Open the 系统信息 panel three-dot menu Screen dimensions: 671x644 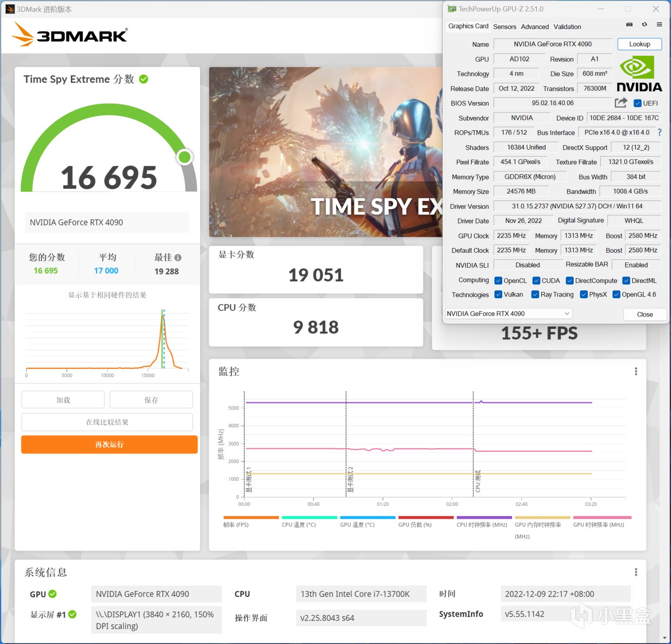pos(636,572)
